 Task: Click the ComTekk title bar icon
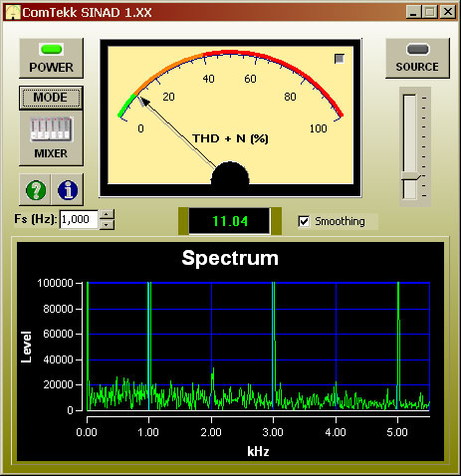13,12
